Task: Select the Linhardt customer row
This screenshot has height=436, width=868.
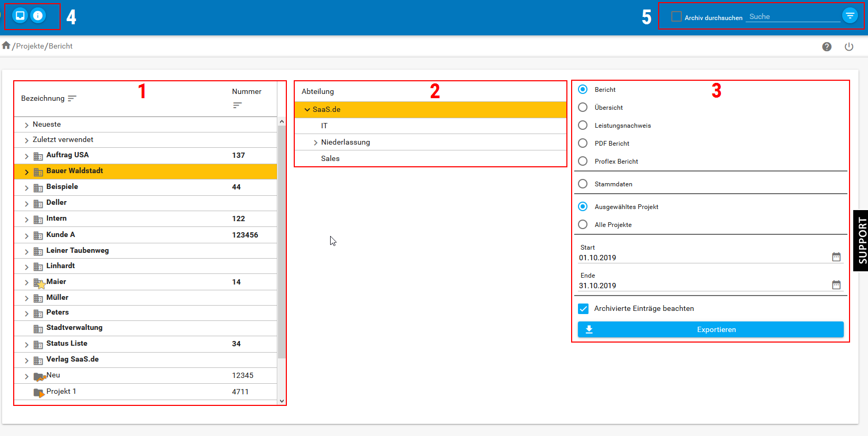Action: 146,266
